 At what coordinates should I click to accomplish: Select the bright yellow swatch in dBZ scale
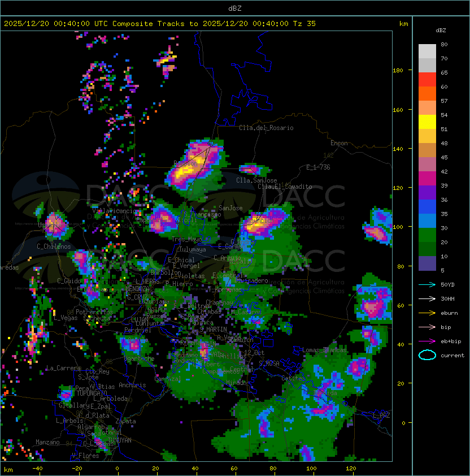tap(427, 122)
